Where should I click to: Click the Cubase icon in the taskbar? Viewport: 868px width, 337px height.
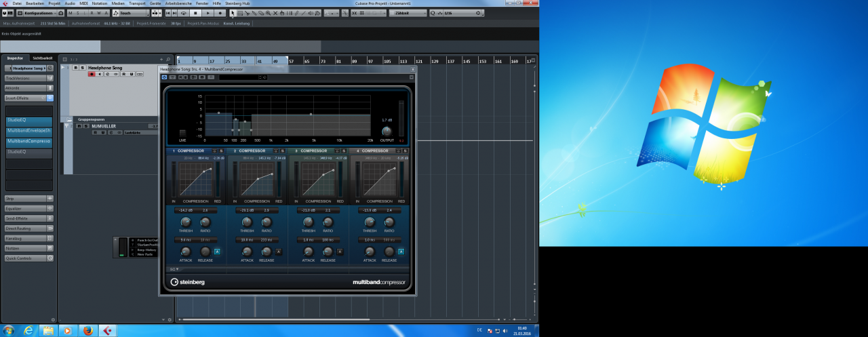[x=107, y=330]
